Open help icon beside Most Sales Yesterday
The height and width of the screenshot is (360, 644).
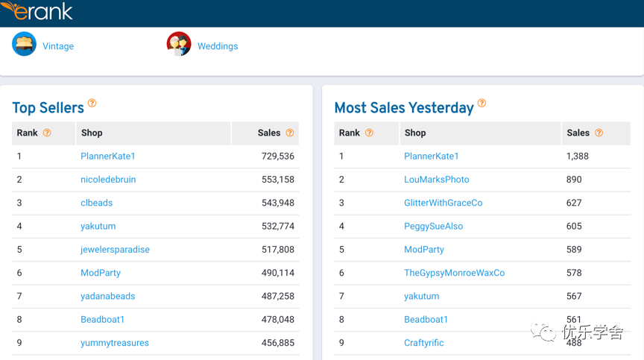[482, 104]
